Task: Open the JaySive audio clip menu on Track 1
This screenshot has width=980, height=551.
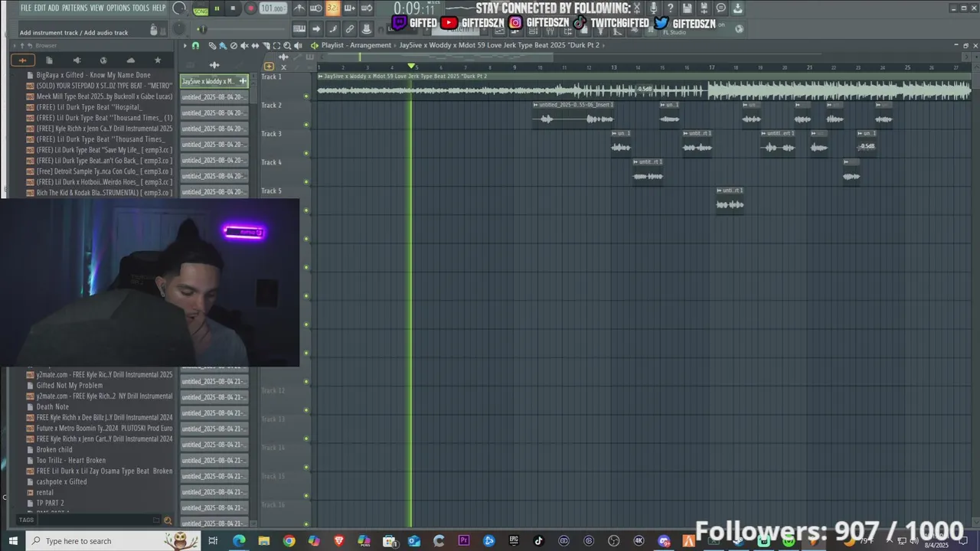Action: coord(321,76)
